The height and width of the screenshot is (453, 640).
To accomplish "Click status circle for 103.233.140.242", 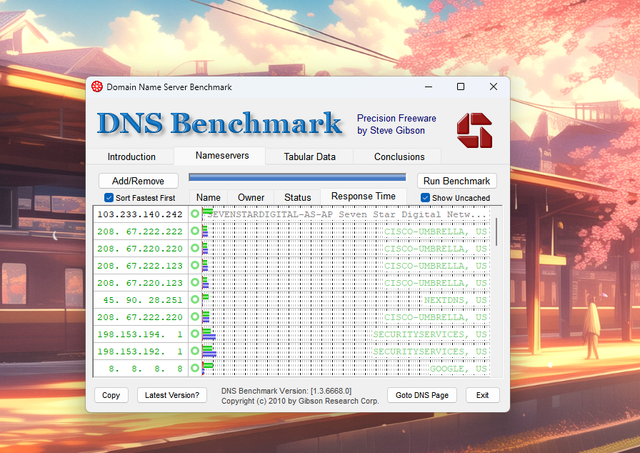I will (x=195, y=213).
